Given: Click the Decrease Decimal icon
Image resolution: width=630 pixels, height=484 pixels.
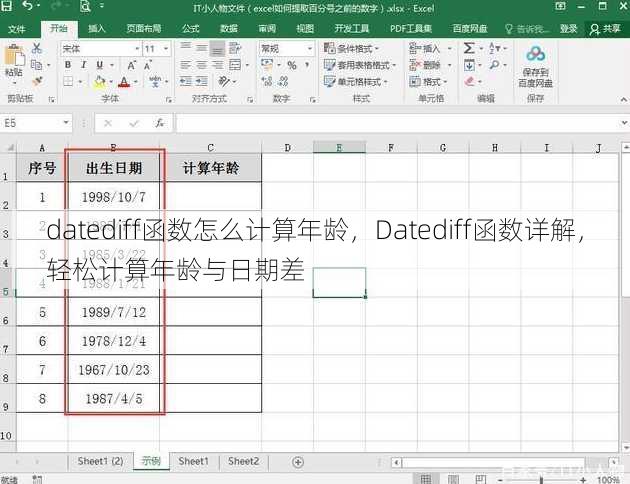Looking at the screenshot, I should [x=283, y=82].
